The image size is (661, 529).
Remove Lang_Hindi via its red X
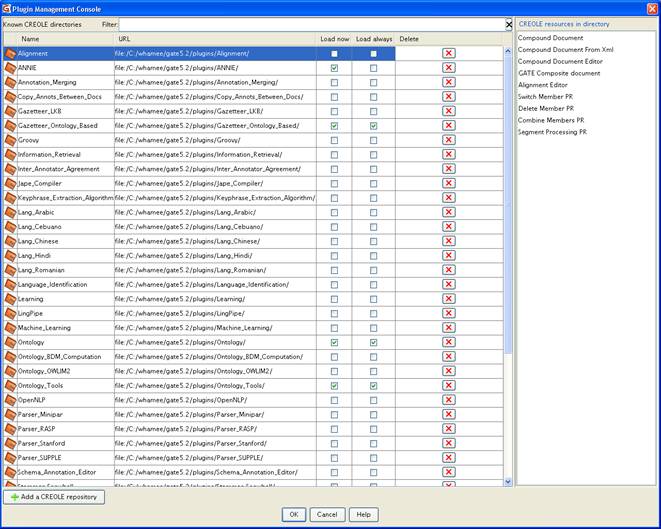pyautogui.click(x=449, y=255)
